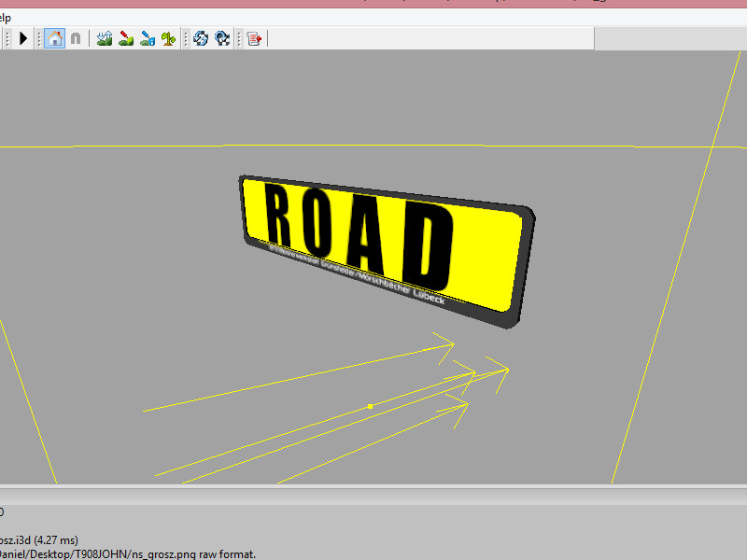Select the red brush terrain paint tool
The width and height of the screenshot is (747, 560).
click(126, 38)
